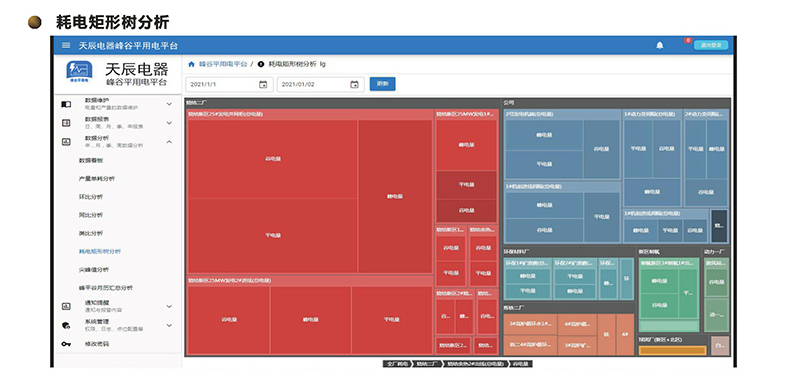This screenshot has height=372, width=796.
Task: Click the 环保2#矿渣磨 teal header
Action: (x=575, y=263)
